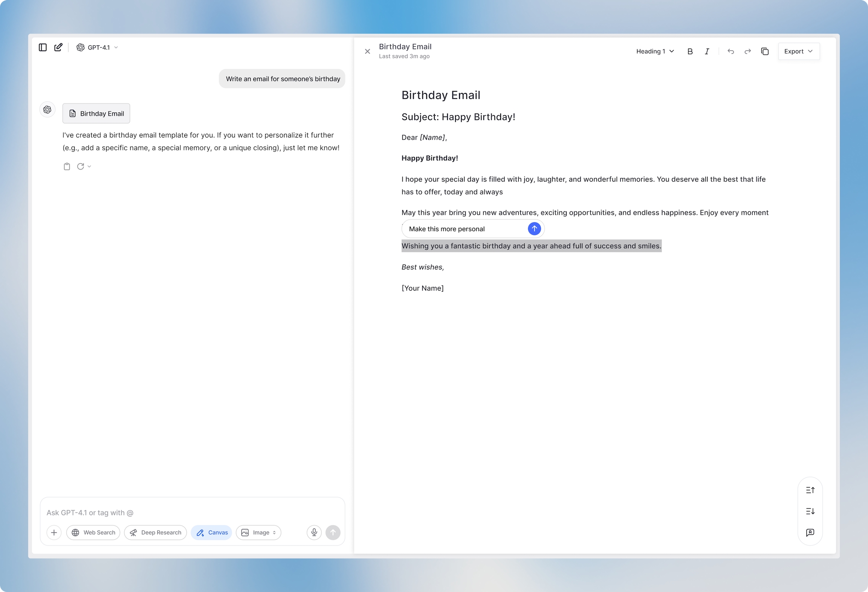The width and height of the screenshot is (868, 592).
Task: Open the Birthday Email document chip
Action: click(96, 113)
